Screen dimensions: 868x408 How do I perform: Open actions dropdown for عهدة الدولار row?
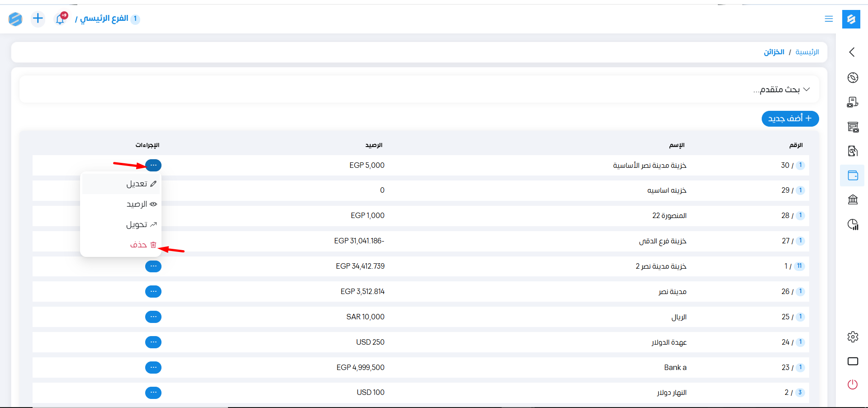[153, 342]
